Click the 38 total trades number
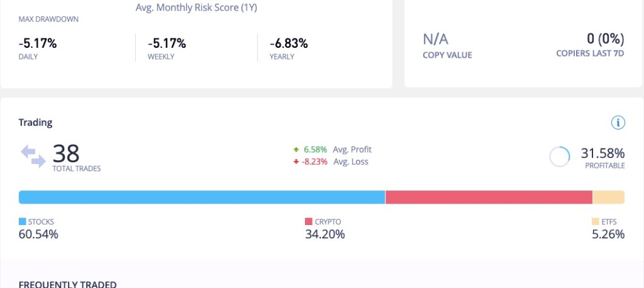The height and width of the screenshot is (288, 644). tap(66, 153)
